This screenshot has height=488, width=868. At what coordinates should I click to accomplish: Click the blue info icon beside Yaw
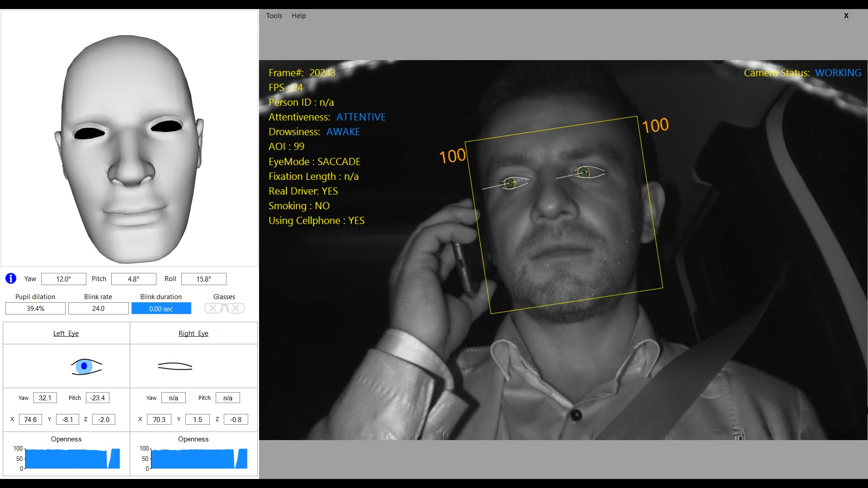[11, 278]
